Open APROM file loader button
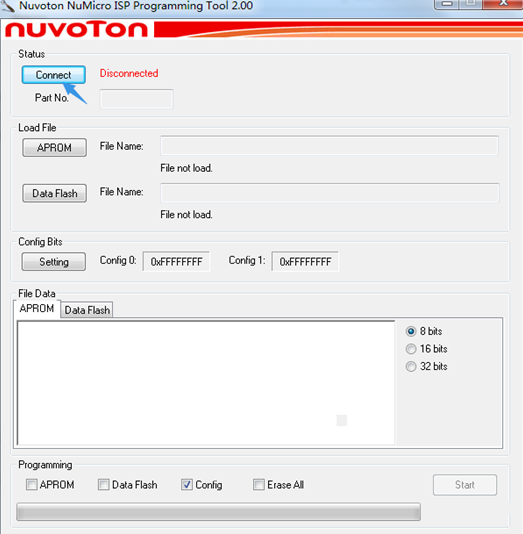This screenshot has width=523, height=534. point(54,147)
